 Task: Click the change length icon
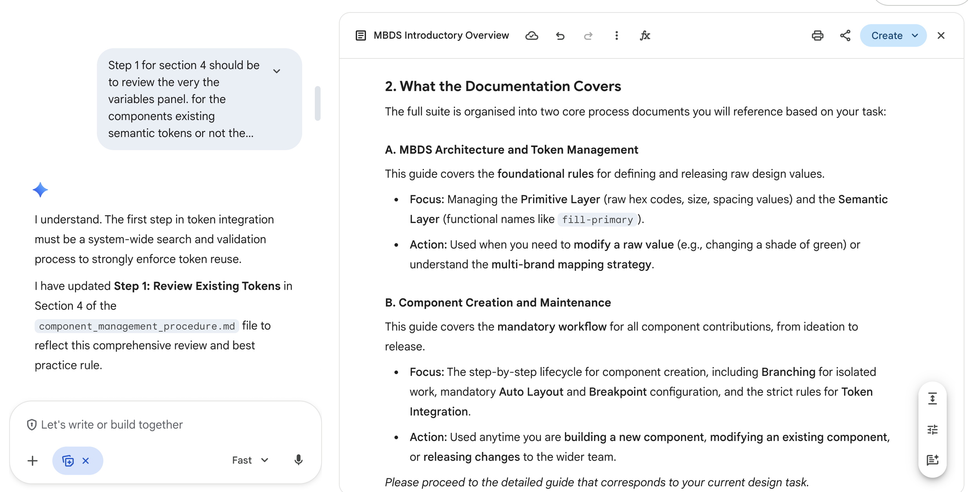pos(932,399)
